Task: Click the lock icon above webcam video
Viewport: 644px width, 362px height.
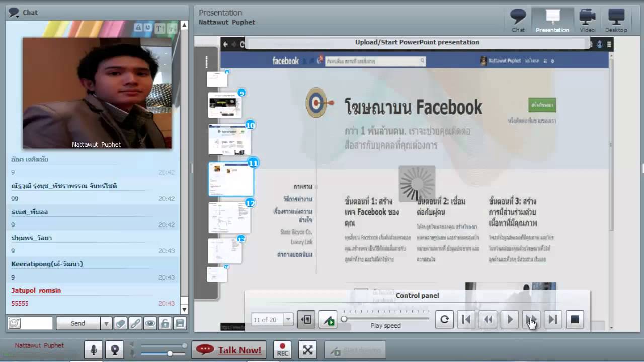Action: [138, 28]
